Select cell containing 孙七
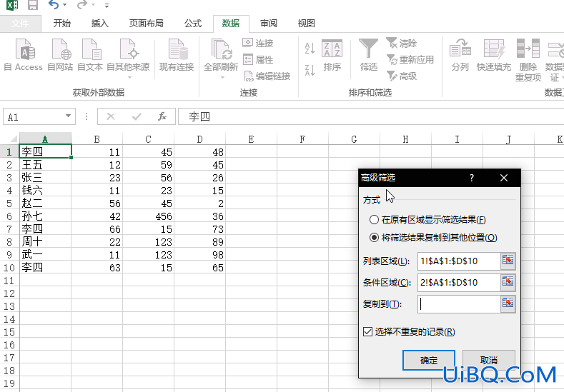 pyautogui.click(x=45, y=216)
